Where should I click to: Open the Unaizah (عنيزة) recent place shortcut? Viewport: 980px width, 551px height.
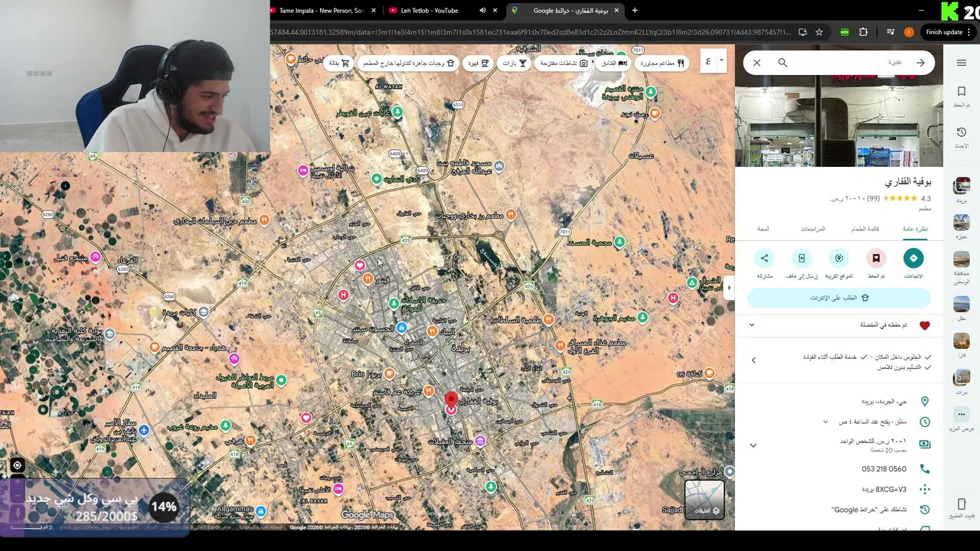[x=962, y=226]
